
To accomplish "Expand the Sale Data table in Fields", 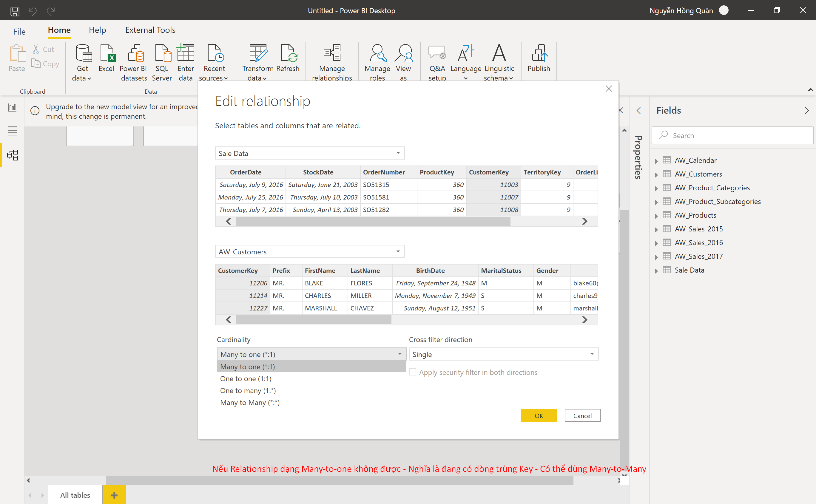I will tap(656, 271).
